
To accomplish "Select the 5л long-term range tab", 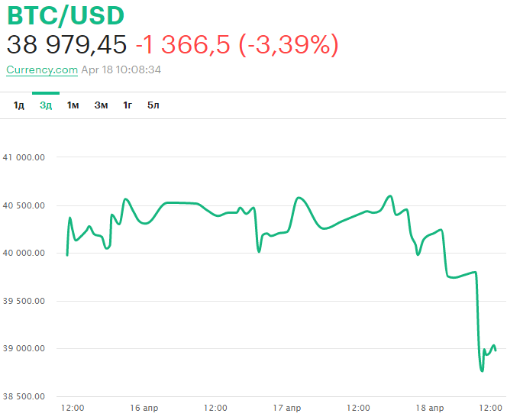I will pyautogui.click(x=153, y=105).
